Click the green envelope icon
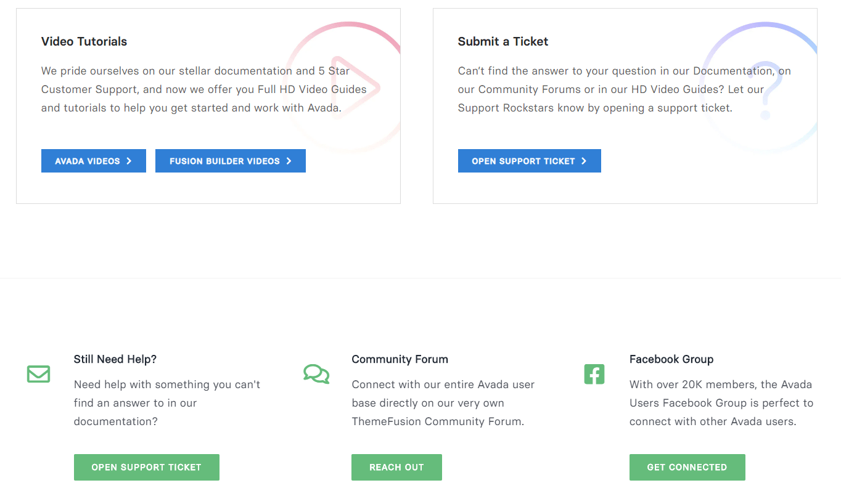Image resolution: width=841 pixels, height=504 pixels. (x=38, y=374)
